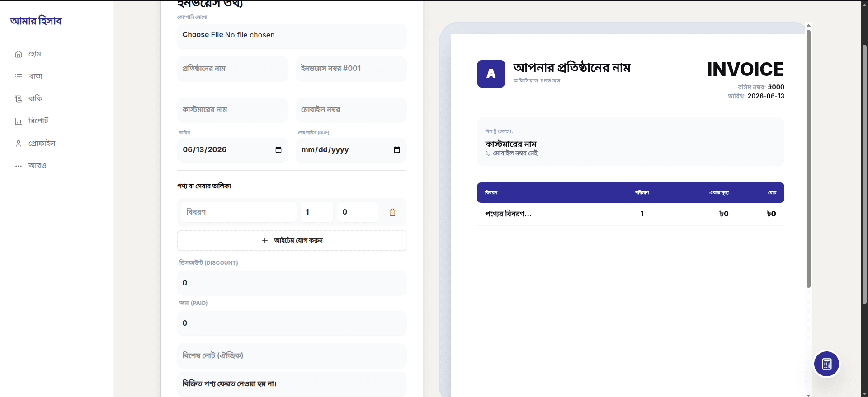868x397 pixels.
Task: Focus the ইনভয়েস নম্বর #001 field
Action: (x=351, y=69)
